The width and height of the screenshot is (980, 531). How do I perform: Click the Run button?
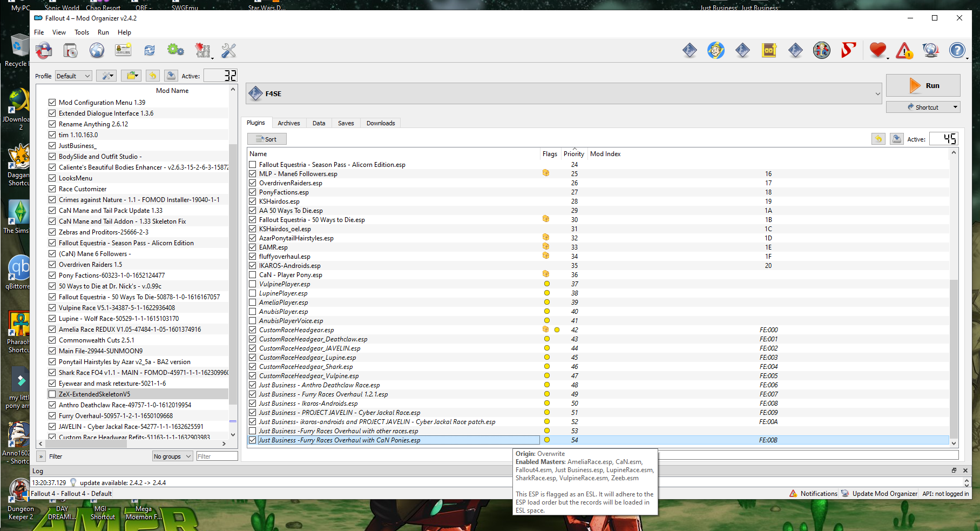tap(923, 85)
